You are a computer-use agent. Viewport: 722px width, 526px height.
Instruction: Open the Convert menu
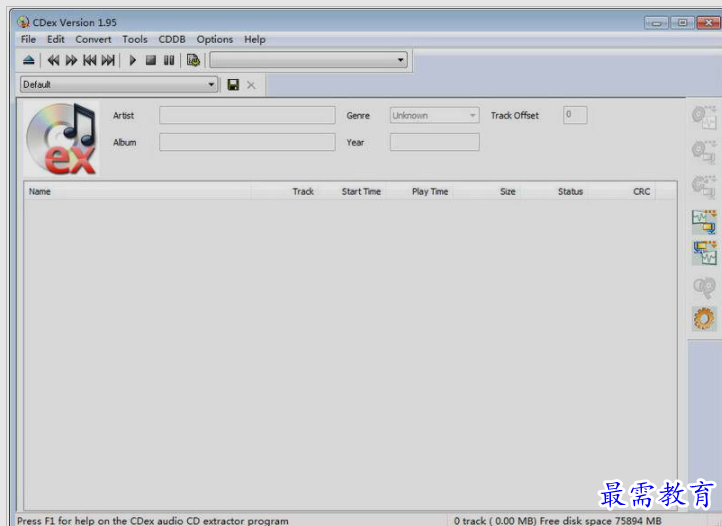pyautogui.click(x=93, y=40)
